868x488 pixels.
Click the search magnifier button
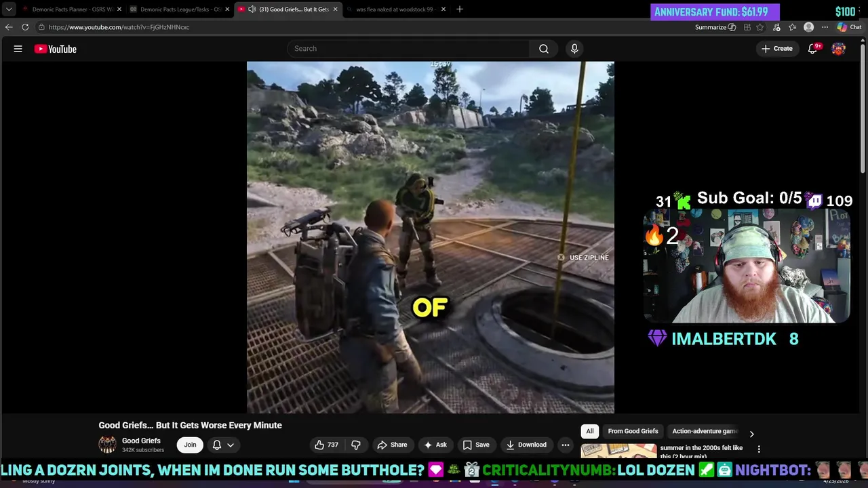pyautogui.click(x=544, y=49)
